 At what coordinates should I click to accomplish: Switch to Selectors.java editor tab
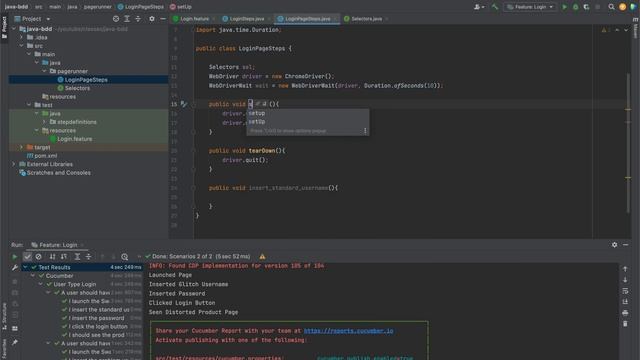click(x=366, y=19)
